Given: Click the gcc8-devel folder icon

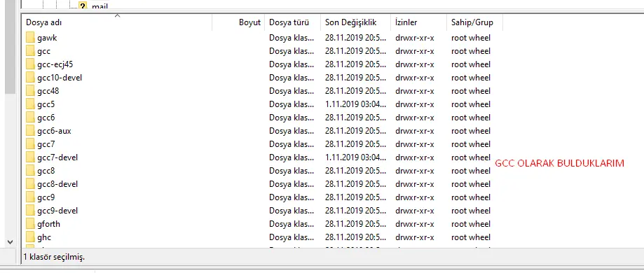Looking at the screenshot, I should (x=30, y=184).
